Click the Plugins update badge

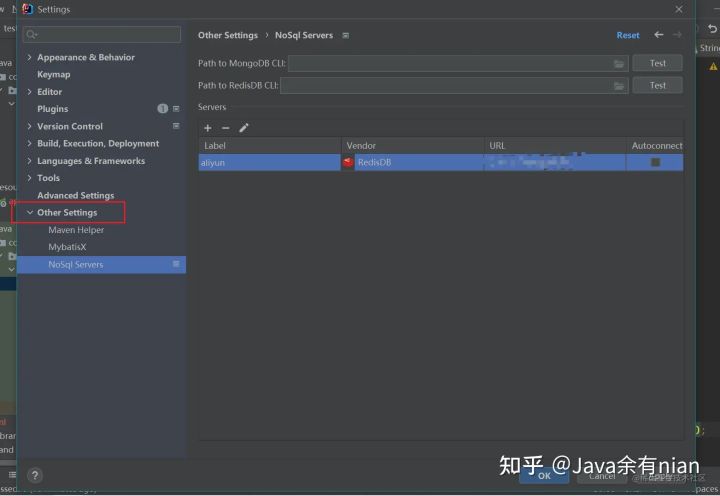[x=163, y=108]
